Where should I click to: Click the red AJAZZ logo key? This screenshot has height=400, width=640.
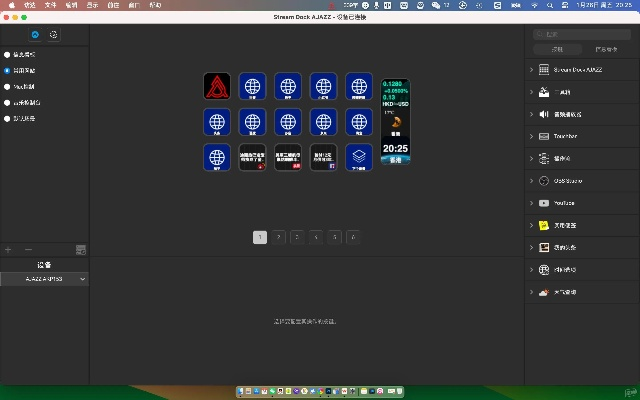coord(217,86)
